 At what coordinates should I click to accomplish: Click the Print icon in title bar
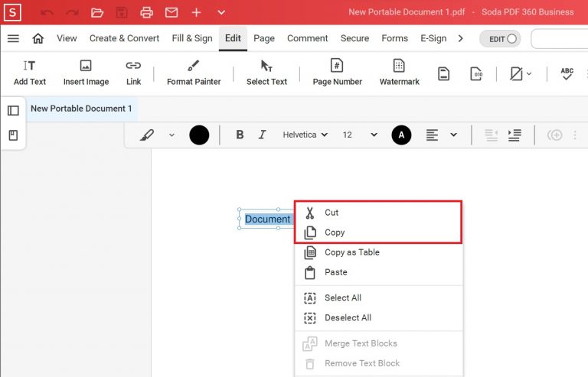click(146, 12)
